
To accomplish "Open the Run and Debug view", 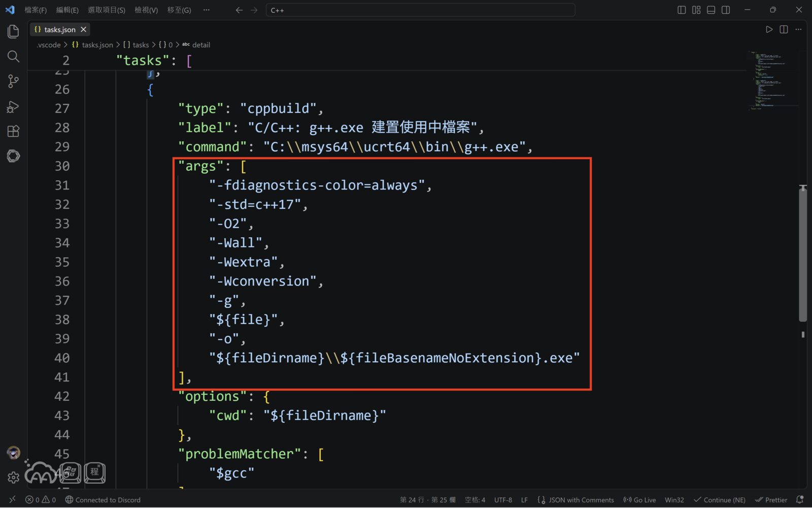I will point(13,106).
